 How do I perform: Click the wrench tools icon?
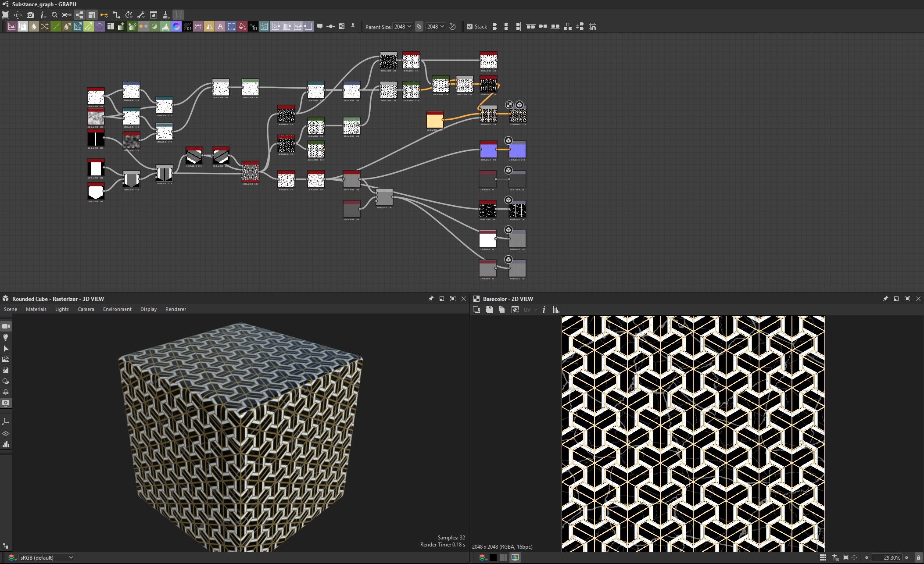pyautogui.click(x=141, y=15)
